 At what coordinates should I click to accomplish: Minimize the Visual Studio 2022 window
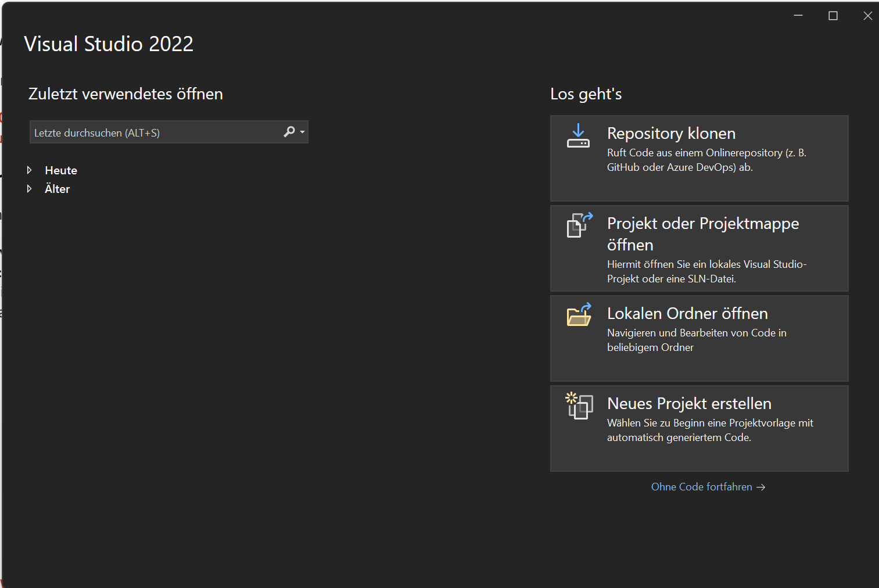coord(798,16)
